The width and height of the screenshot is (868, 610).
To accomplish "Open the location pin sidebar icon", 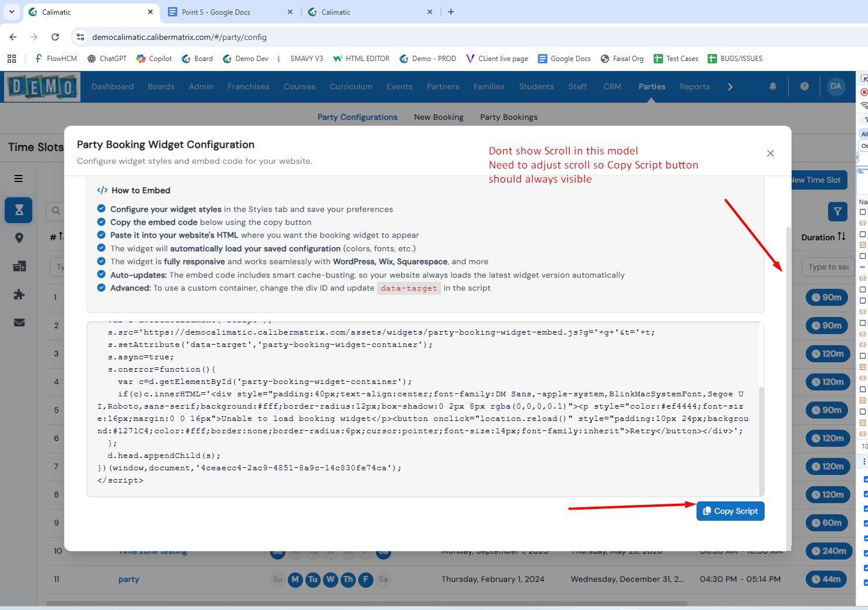I will 19,238.
